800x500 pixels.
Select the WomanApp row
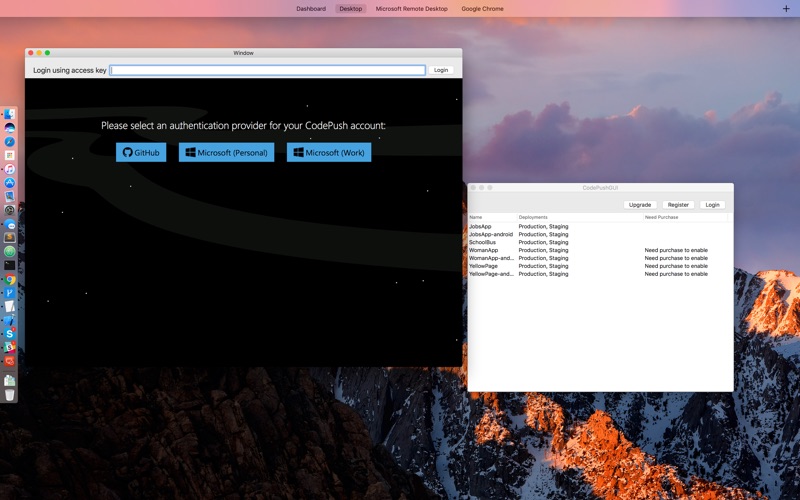pyautogui.click(x=600, y=250)
